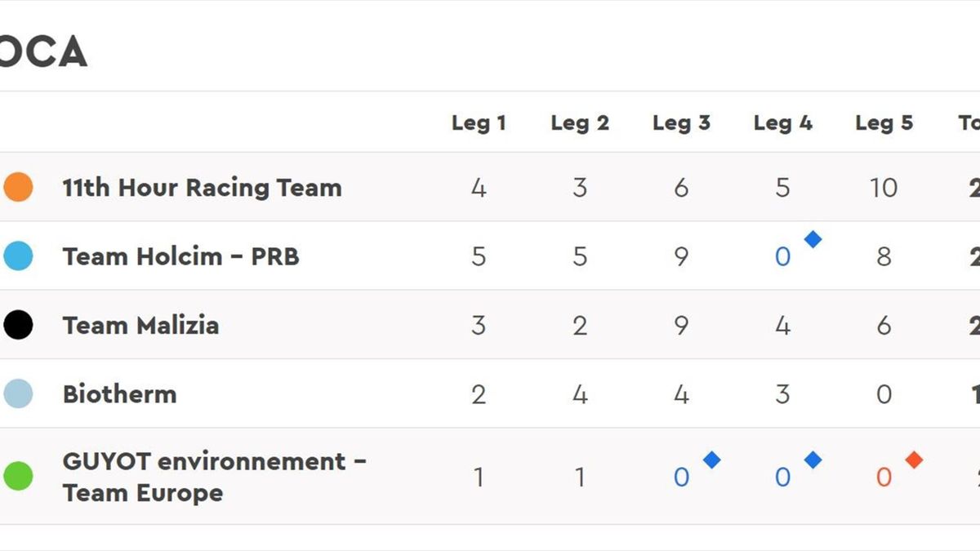Screen dimensions: 980x551
Task: Select the Leg 2 column header
Action: coord(580,123)
